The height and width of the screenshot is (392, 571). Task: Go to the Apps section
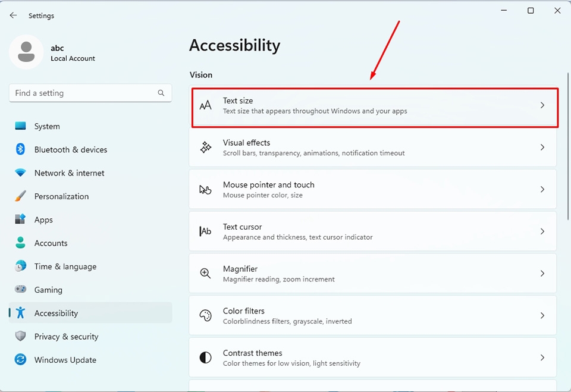(43, 219)
